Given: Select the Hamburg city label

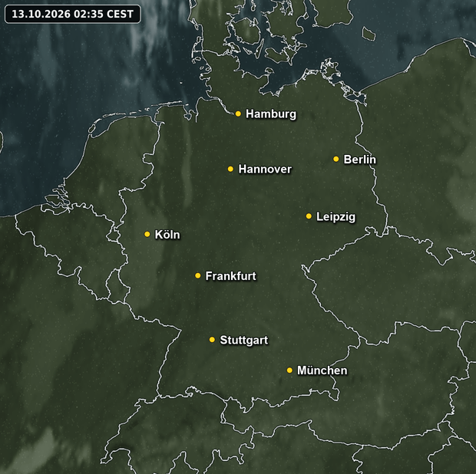Looking at the screenshot, I should tap(271, 114).
